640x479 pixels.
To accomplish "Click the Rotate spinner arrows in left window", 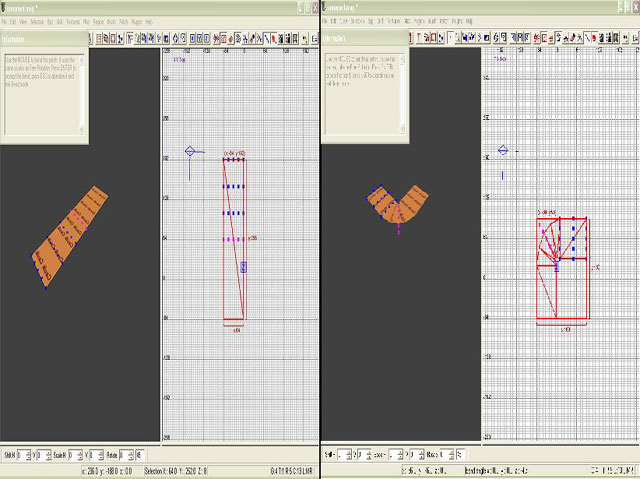I will (x=131, y=455).
